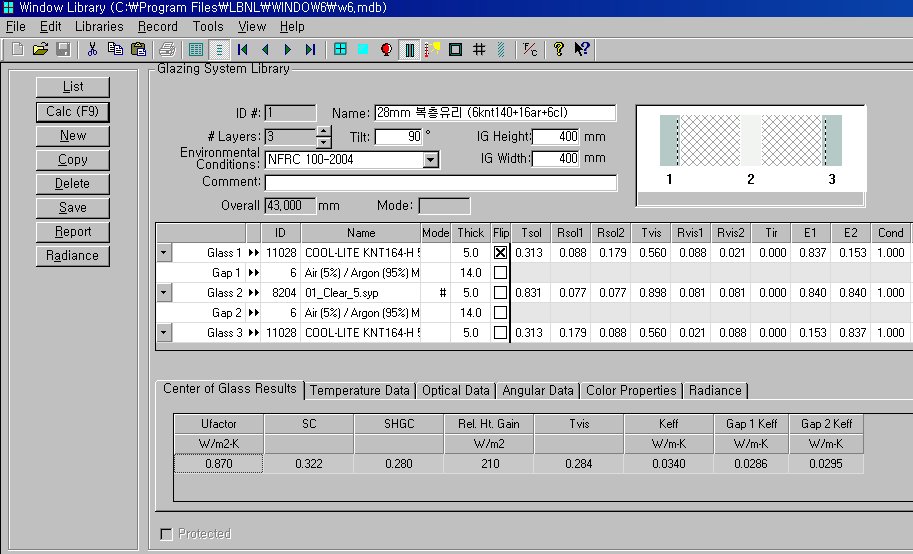Increase the number of layers with spinner
The height and width of the screenshot is (554, 913).
click(x=323, y=131)
